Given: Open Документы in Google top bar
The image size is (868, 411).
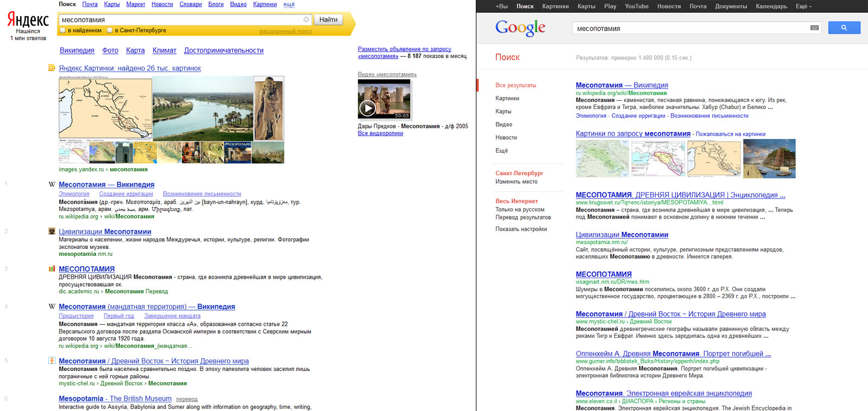Looking at the screenshot, I should click(x=731, y=7).
